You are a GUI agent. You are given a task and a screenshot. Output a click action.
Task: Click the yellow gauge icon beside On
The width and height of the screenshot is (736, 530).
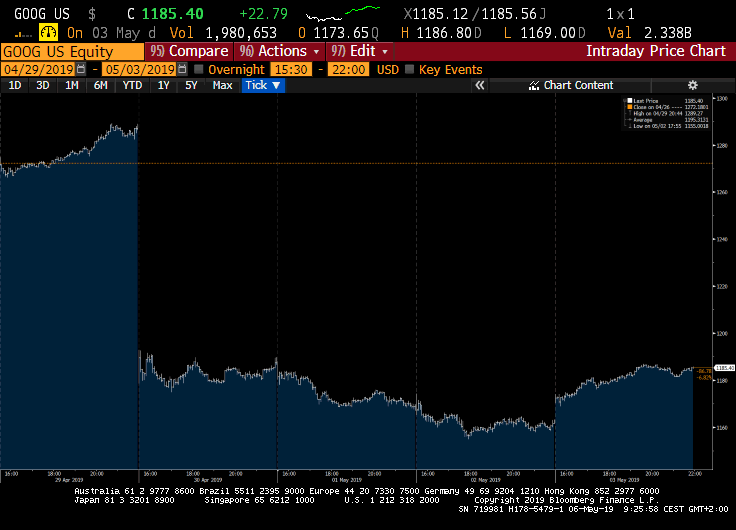[x=48, y=33]
